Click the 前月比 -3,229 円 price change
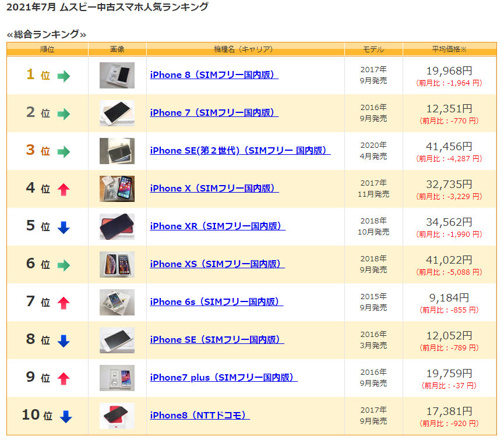This screenshot has height=440, width=504. tap(449, 197)
